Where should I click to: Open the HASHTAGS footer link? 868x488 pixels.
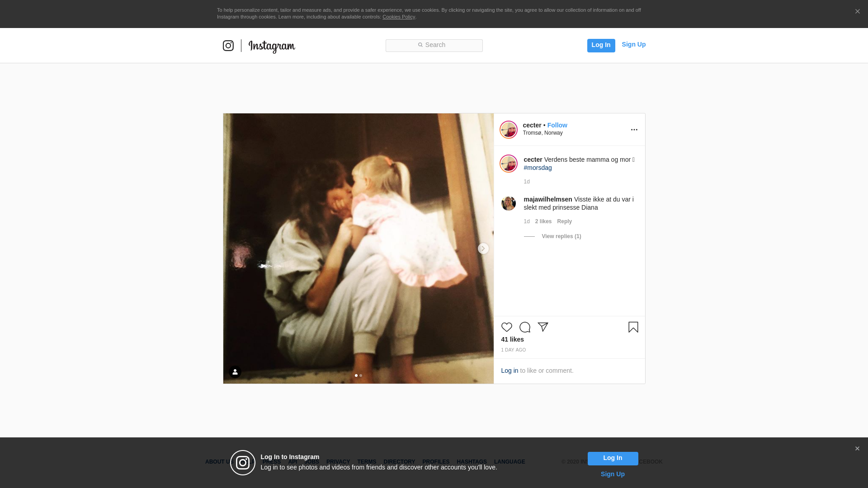(471, 462)
